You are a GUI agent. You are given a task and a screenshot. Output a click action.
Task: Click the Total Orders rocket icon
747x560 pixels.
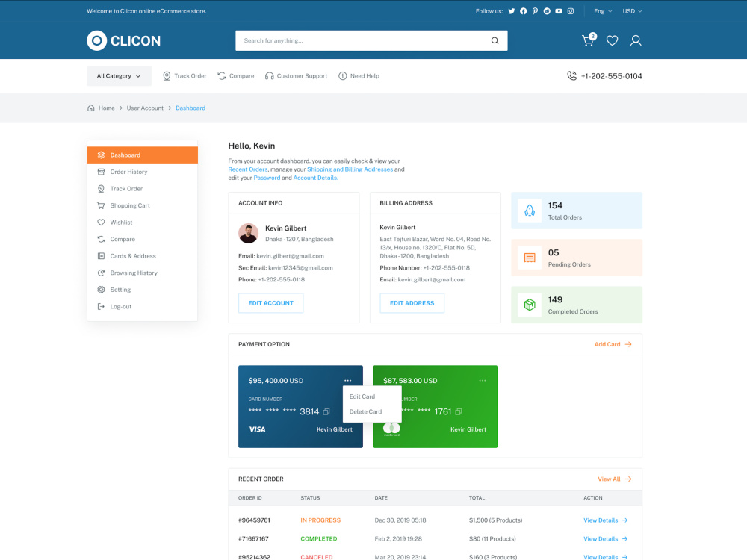tap(530, 210)
